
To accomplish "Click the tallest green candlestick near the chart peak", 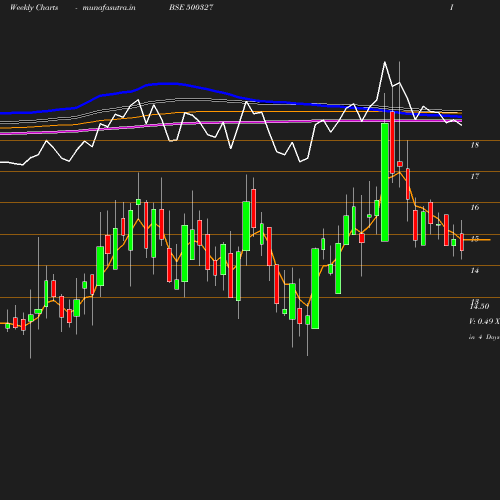I will pyautogui.click(x=385, y=182).
